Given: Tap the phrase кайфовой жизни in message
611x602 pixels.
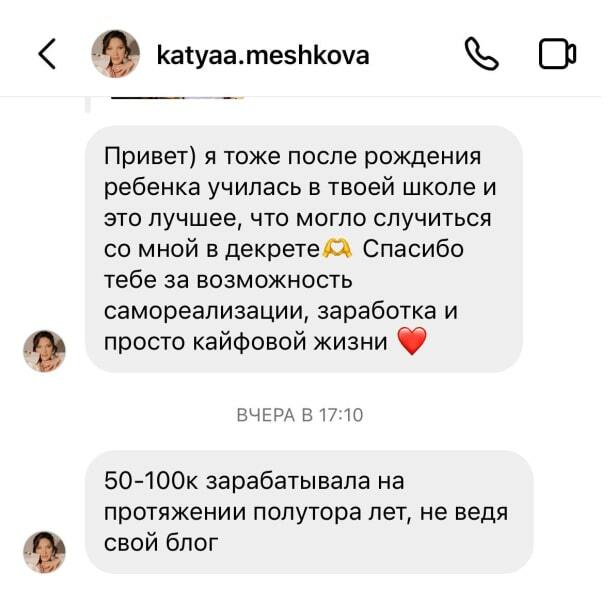Looking at the screenshot, I should [290, 342].
